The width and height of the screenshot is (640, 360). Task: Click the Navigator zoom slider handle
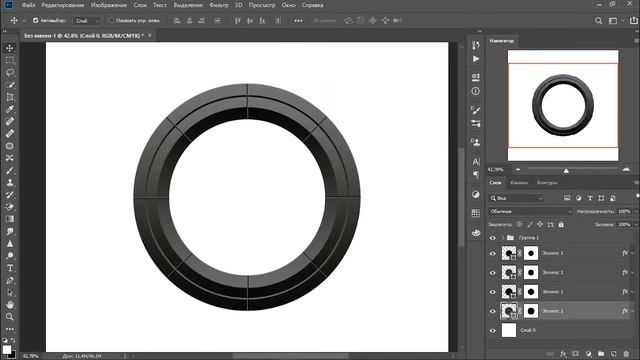[566, 171]
